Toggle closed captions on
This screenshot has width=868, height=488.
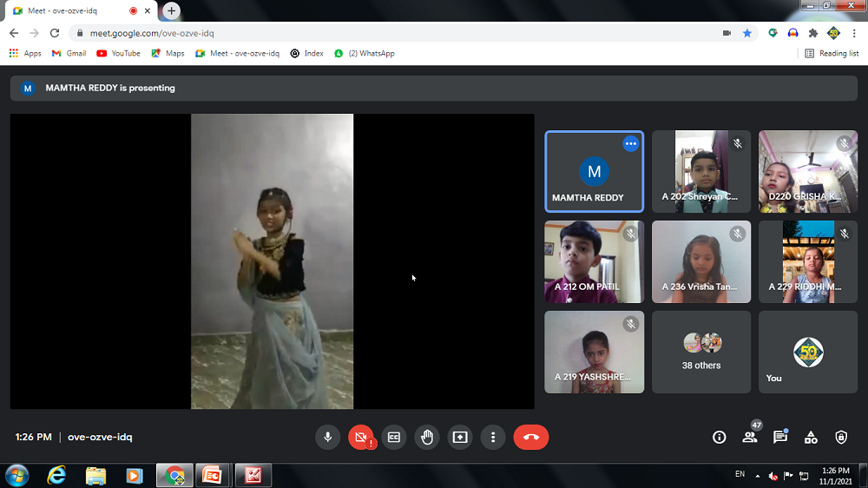coord(394,438)
